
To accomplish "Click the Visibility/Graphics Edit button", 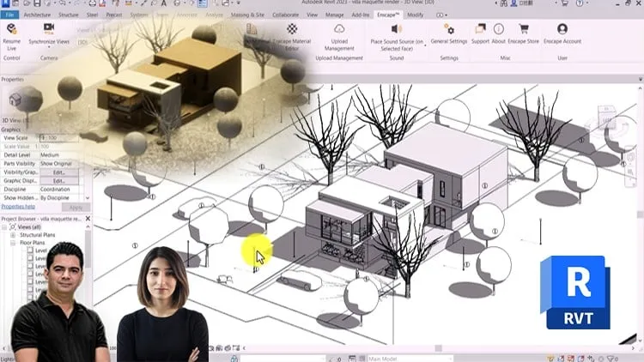I will (58, 172).
